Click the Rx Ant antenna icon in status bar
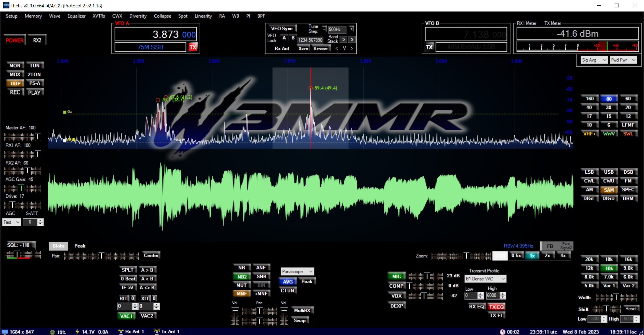The width and height of the screenshot is (644, 335). pyautogui.click(x=121, y=331)
